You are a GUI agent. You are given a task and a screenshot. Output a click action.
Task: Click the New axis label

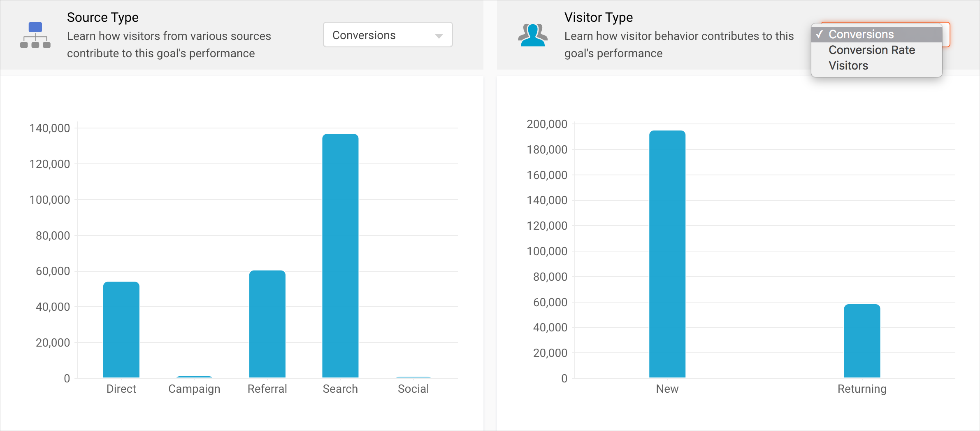pyautogui.click(x=667, y=389)
